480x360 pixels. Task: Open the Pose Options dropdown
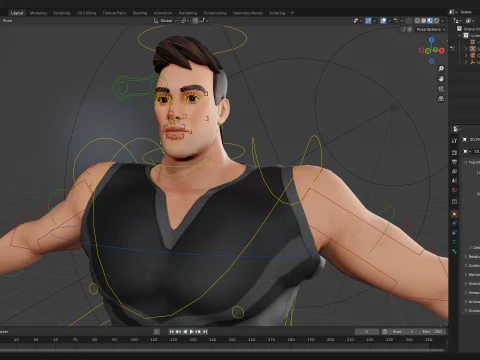[x=431, y=29]
